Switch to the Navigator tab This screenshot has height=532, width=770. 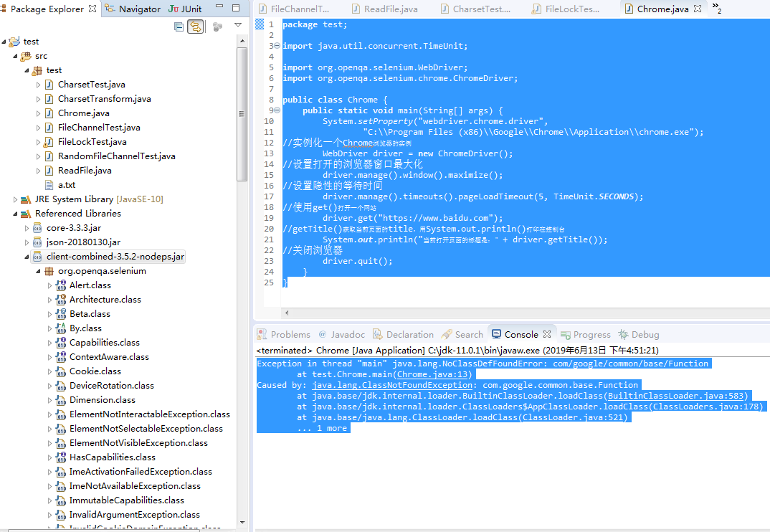tap(133, 9)
